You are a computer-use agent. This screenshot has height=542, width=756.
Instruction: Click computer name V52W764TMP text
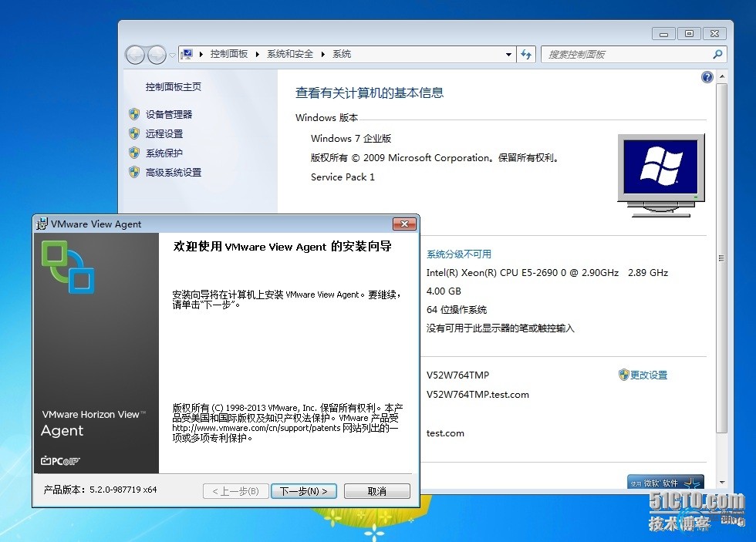[x=457, y=375]
